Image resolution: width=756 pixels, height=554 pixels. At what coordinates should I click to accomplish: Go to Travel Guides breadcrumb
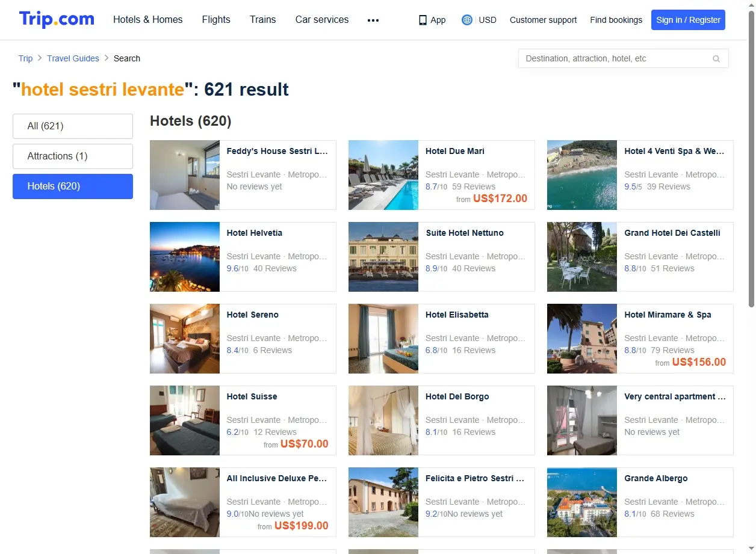point(73,58)
